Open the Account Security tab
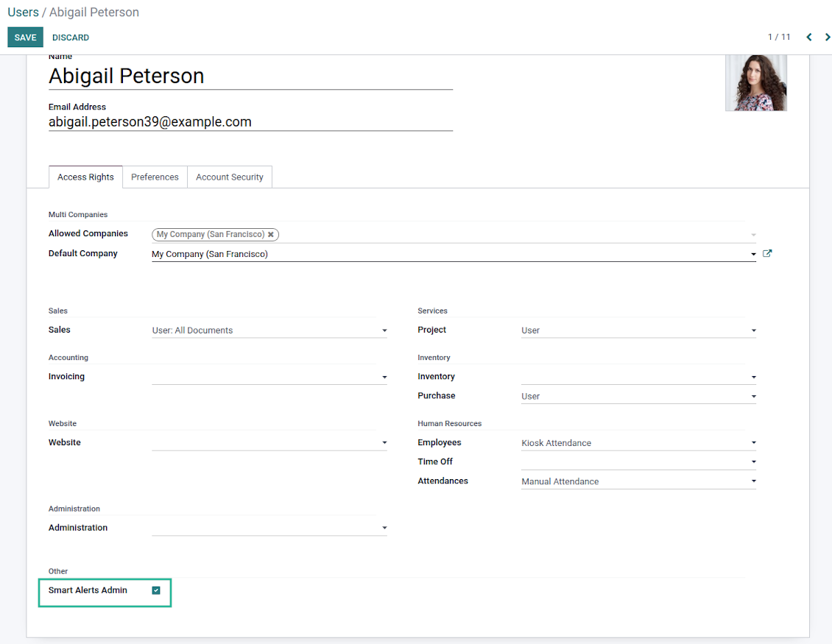 (x=229, y=177)
